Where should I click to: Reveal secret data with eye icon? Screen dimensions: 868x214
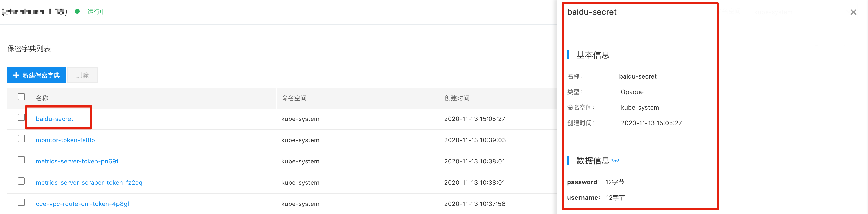coord(615,160)
